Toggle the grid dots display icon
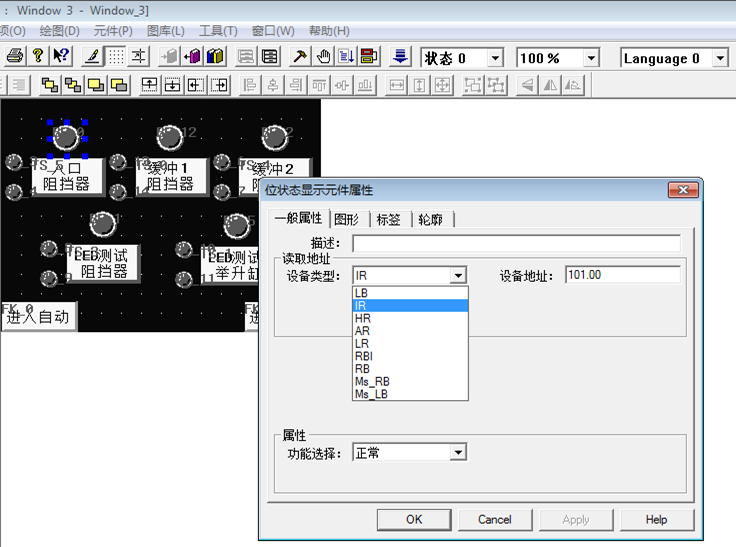The image size is (736, 547). [x=117, y=57]
